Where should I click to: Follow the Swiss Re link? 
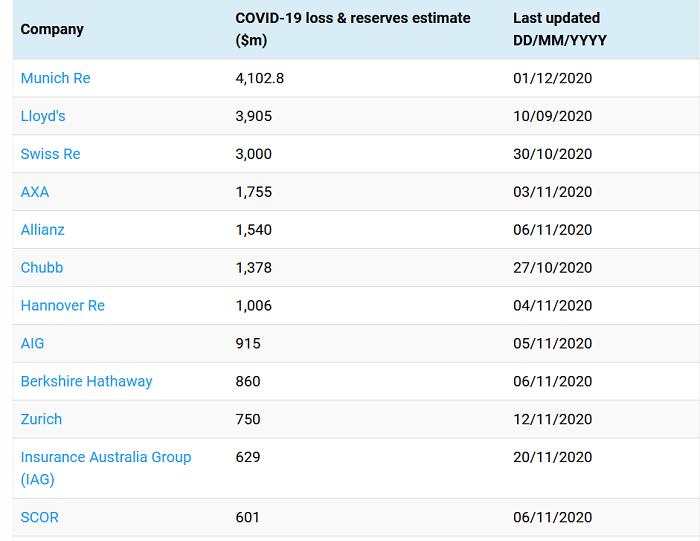tap(50, 154)
